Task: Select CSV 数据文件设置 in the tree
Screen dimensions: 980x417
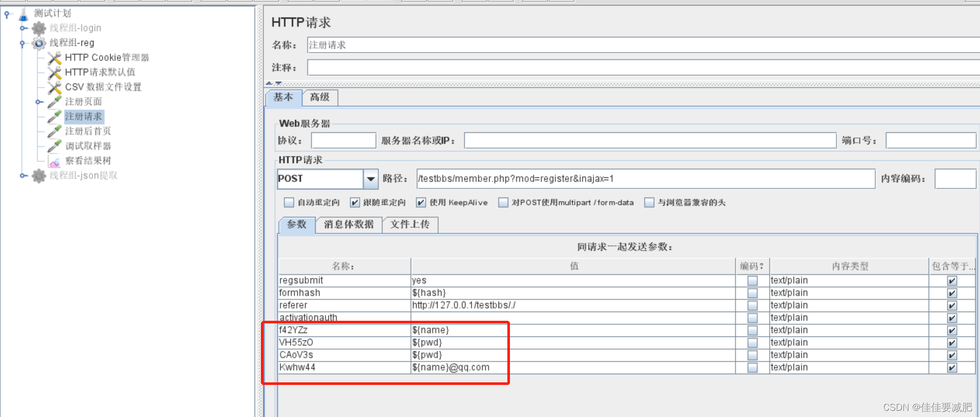Action: (x=103, y=87)
